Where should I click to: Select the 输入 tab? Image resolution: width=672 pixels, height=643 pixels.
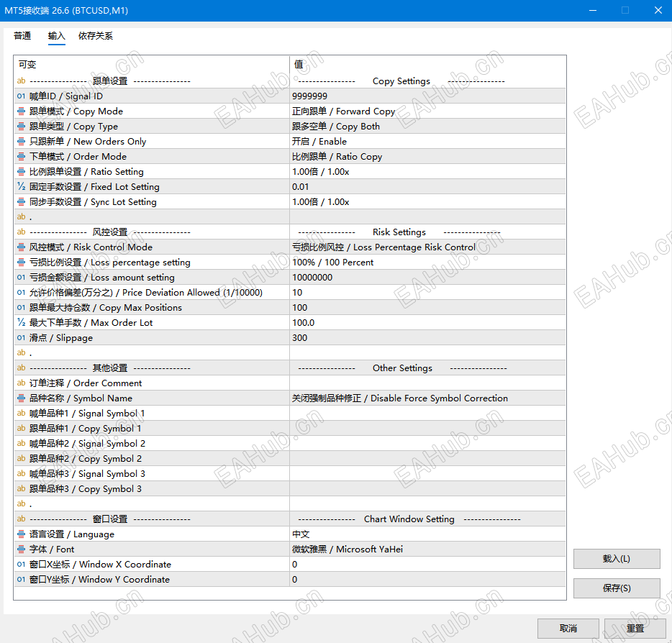pyautogui.click(x=57, y=36)
